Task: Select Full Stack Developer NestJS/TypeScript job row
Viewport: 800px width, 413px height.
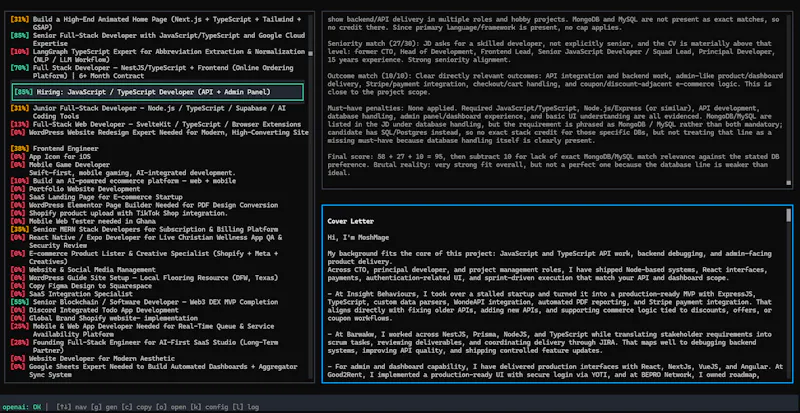Action: [x=152, y=72]
